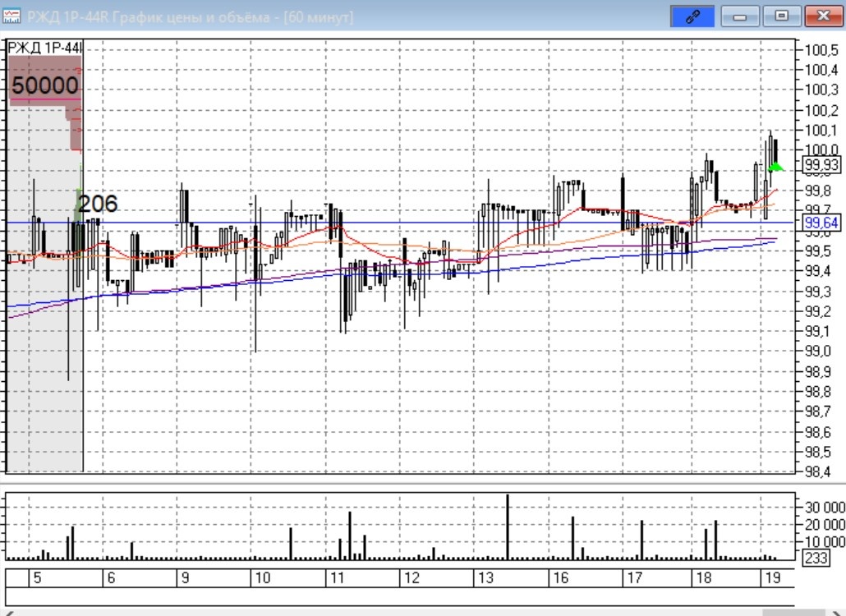Click date 16 on the time axis
This screenshot has height=616, width=846.
[561, 577]
